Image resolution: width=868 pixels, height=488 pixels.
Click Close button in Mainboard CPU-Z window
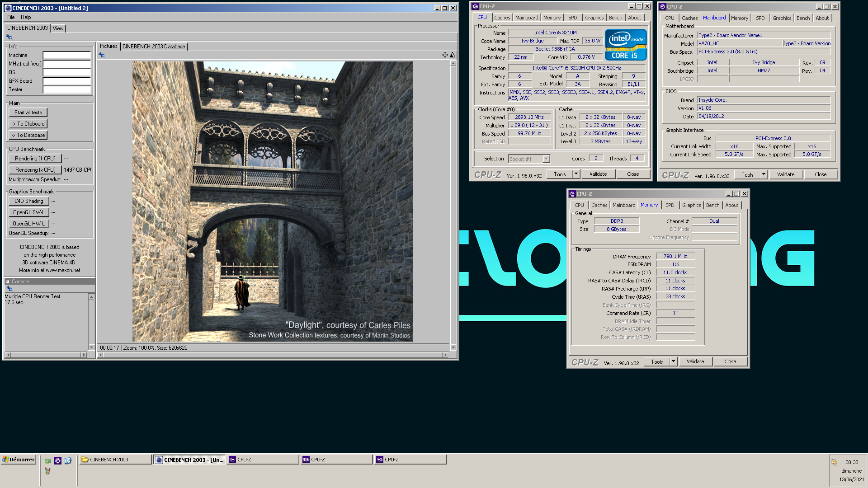point(821,174)
